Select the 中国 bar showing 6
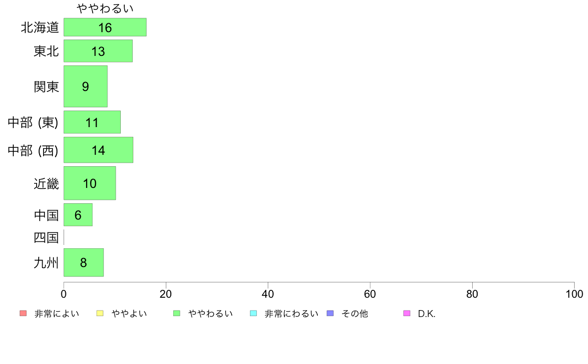Screen dimensions: 588x364 point(78,215)
